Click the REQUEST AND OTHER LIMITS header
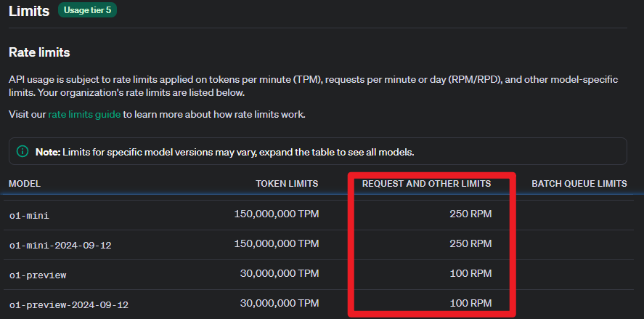This screenshot has width=644, height=319. pos(426,184)
